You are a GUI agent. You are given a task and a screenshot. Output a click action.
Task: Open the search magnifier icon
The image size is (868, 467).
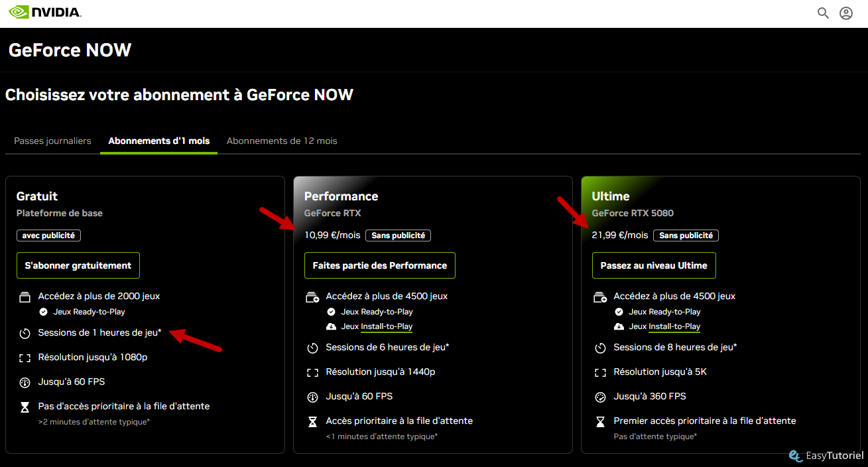point(823,13)
